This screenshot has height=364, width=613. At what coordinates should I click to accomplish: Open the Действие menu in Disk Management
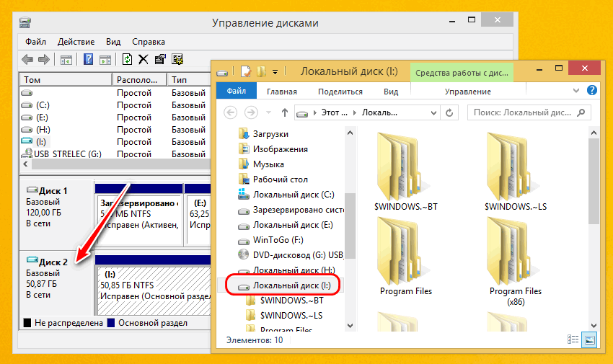pos(76,42)
